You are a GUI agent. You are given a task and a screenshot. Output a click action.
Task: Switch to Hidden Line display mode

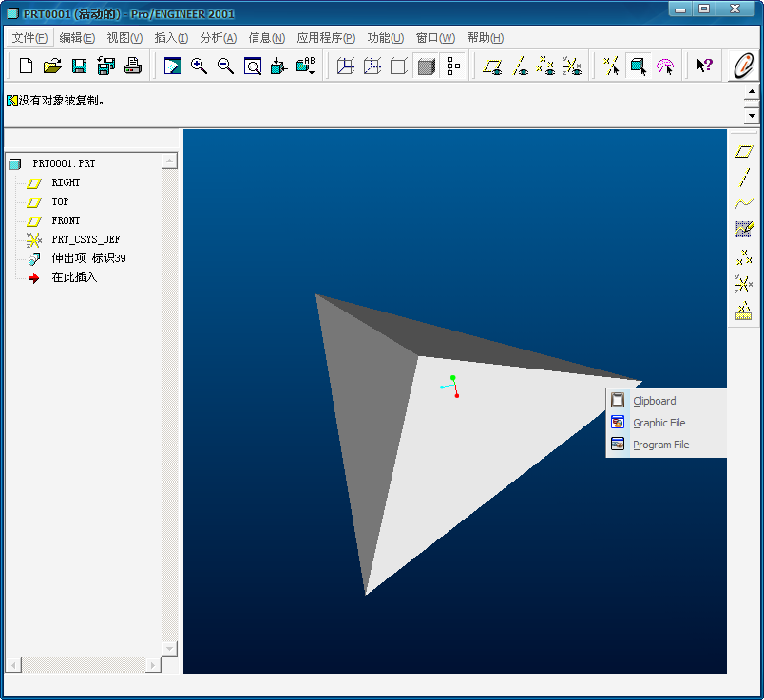tap(372, 66)
